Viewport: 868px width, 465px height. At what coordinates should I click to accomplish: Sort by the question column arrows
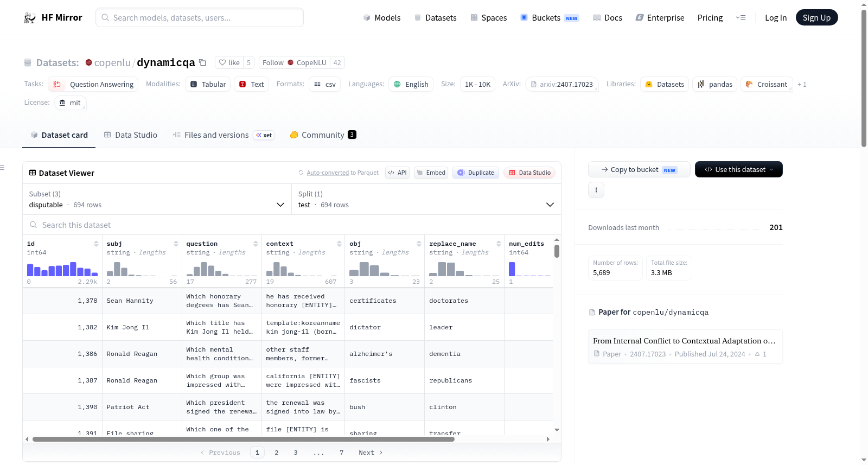256,244
